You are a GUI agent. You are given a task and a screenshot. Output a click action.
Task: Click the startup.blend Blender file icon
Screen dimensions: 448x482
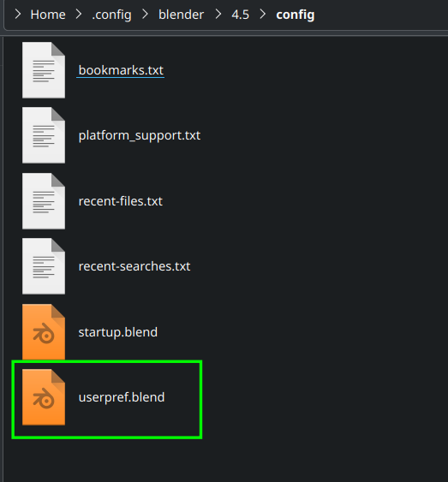(44, 331)
